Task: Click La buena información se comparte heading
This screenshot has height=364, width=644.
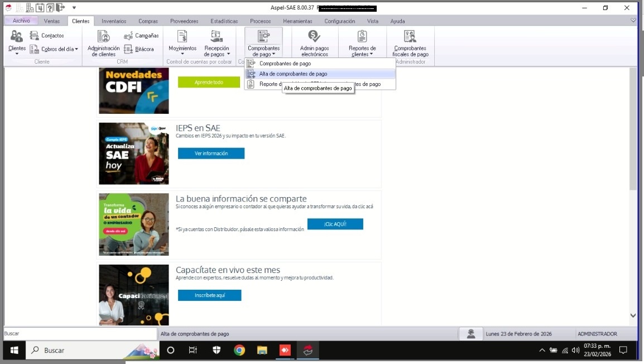Action: click(241, 199)
